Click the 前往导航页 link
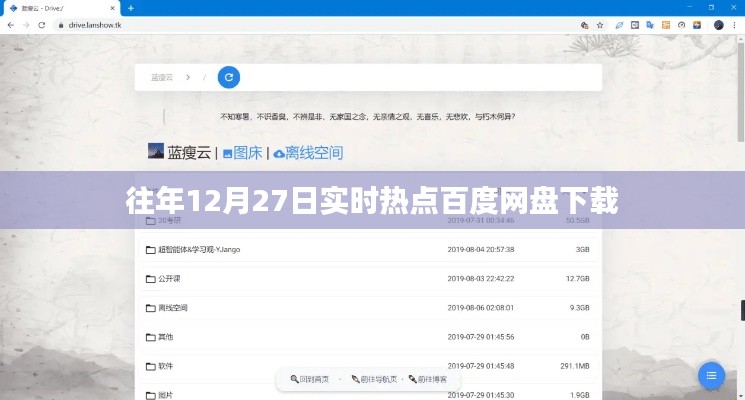The height and width of the screenshot is (400, 745). tap(374, 379)
